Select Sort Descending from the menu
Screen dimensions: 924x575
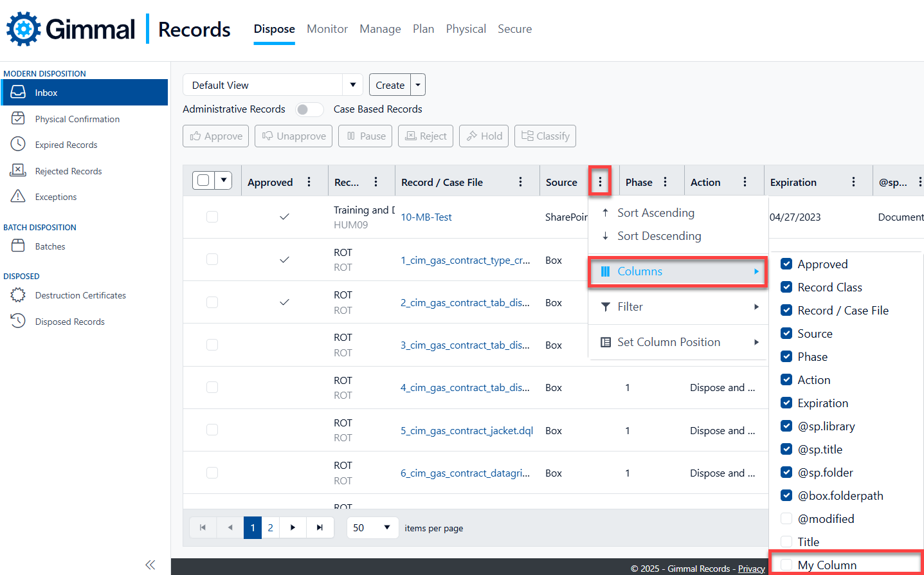coord(658,236)
